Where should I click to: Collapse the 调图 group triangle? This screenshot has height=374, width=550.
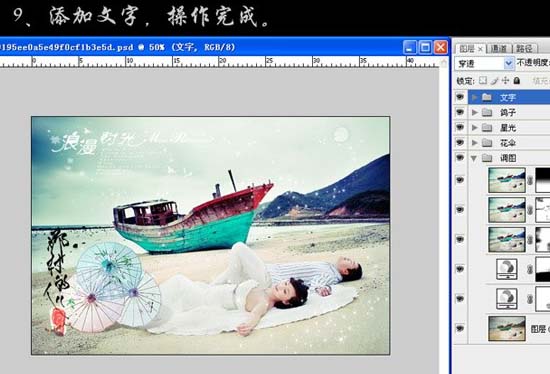tap(474, 158)
